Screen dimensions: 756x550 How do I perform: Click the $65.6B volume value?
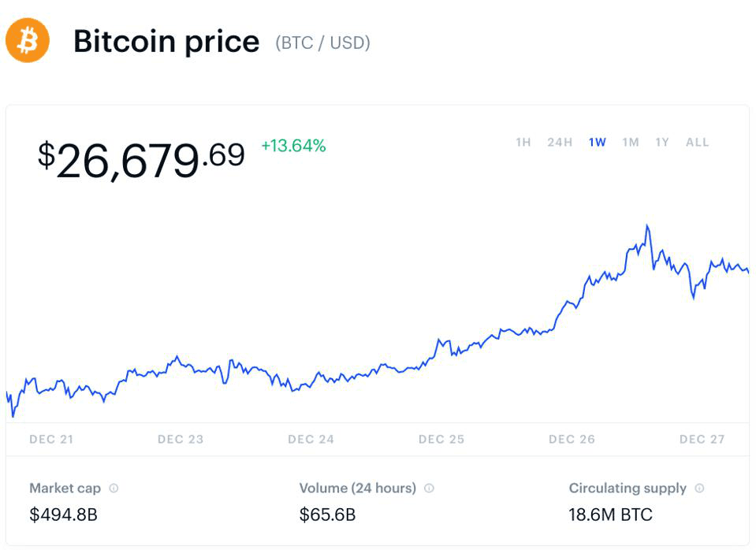pos(327,515)
